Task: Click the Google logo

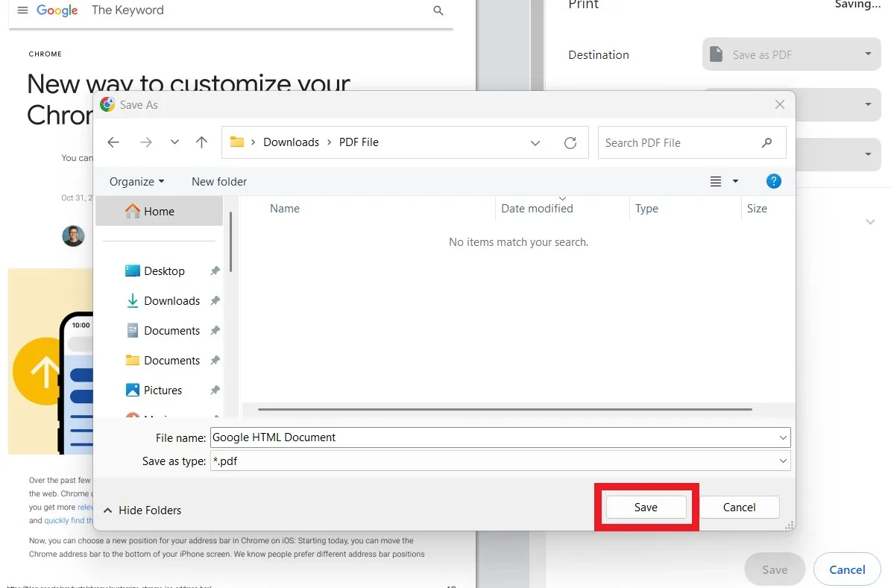Action: click(x=57, y=10)
